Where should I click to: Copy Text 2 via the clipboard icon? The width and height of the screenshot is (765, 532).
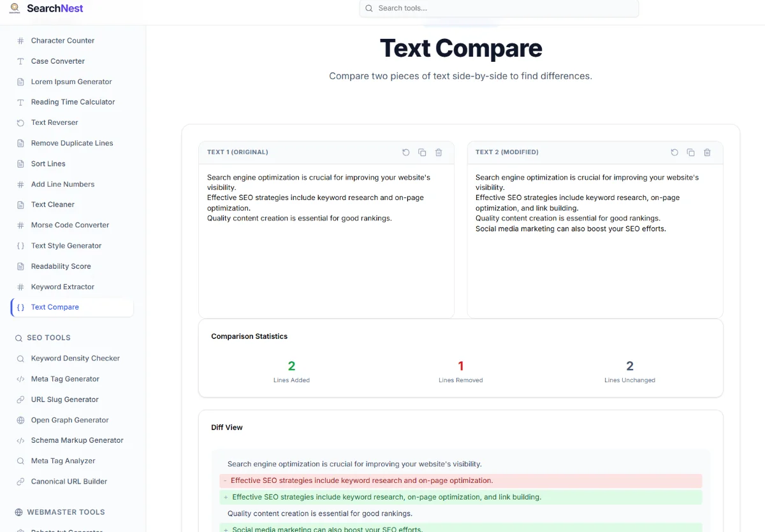coord(691,152)
